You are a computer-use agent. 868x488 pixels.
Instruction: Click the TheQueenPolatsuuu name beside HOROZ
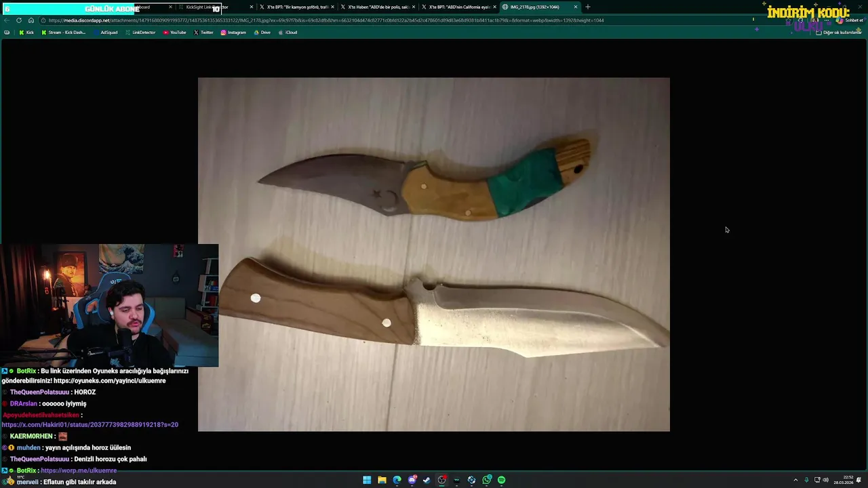click(x=40, y=392)
